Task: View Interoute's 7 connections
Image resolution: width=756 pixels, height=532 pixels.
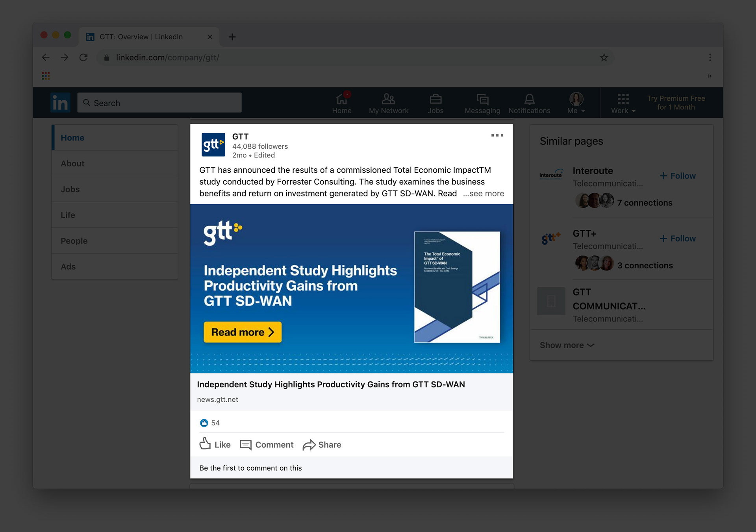Action: pos(645,203)
